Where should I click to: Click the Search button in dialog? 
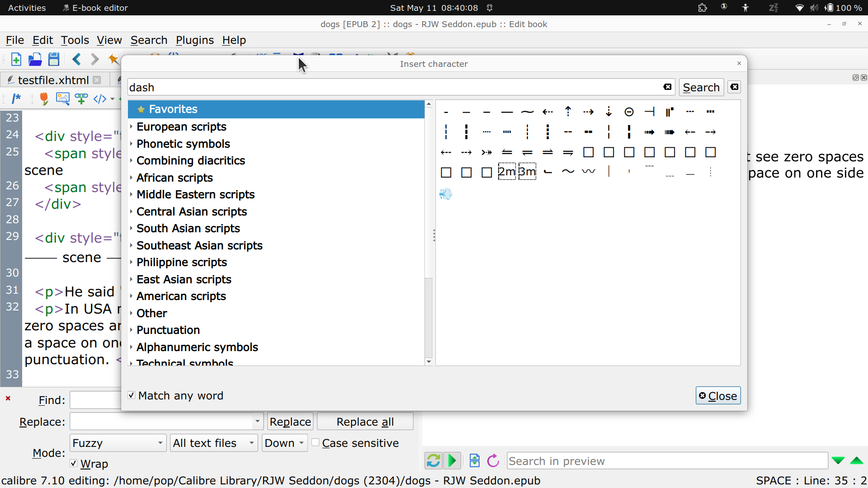click(x=701, y=88)
